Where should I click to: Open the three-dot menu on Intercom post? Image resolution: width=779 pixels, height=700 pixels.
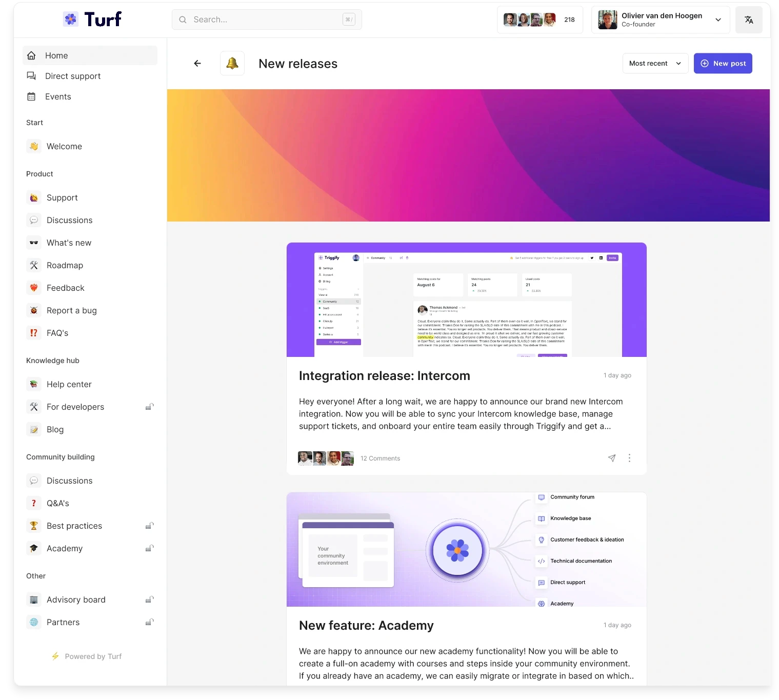630,458
